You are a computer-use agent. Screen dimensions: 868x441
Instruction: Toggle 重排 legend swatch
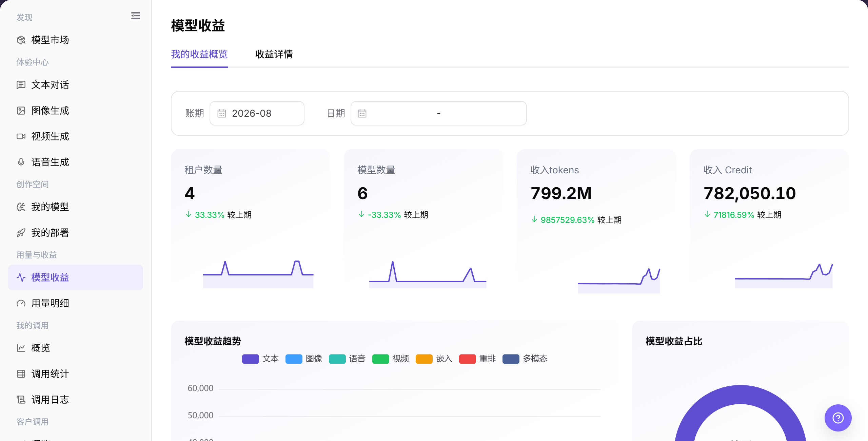click(x=467, y=359)
